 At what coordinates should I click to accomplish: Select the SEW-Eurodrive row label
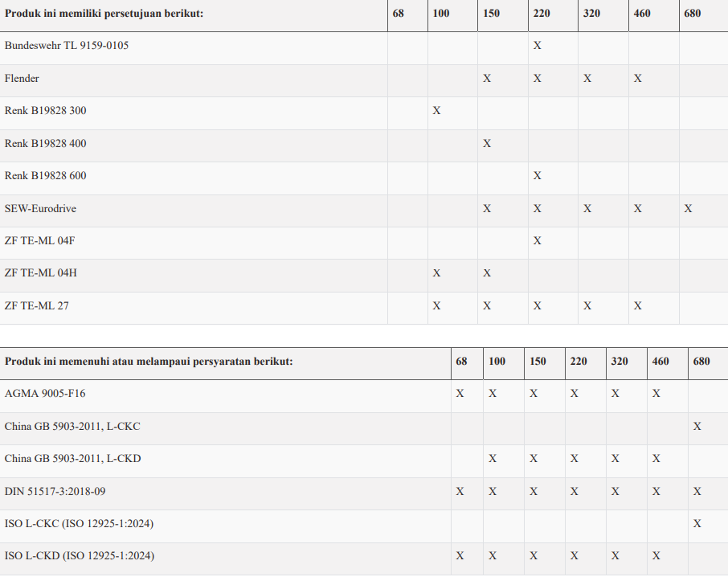tap(39, 209)
